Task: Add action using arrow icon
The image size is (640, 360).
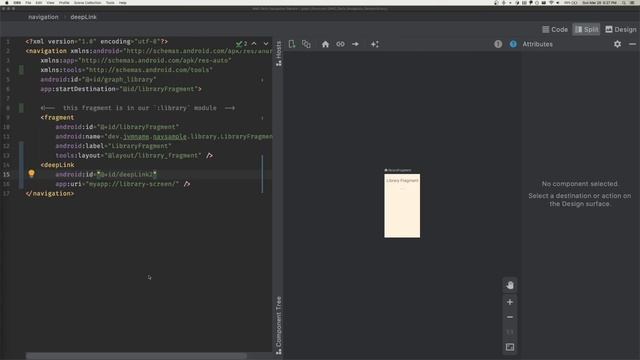Action: pos(356,44)
